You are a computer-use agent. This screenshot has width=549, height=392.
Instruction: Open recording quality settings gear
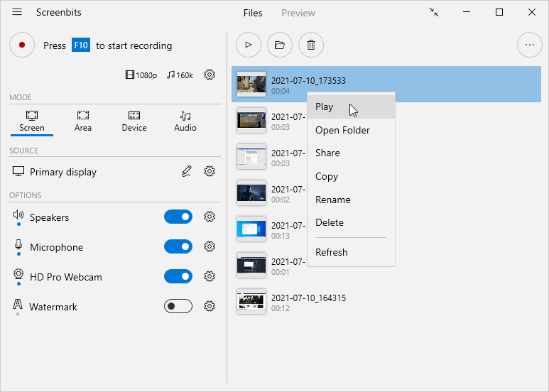210,75
